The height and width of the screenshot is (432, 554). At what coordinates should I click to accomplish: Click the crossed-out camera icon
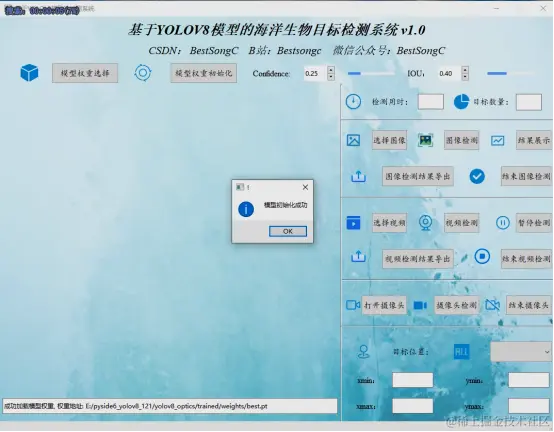pos(493,305)
